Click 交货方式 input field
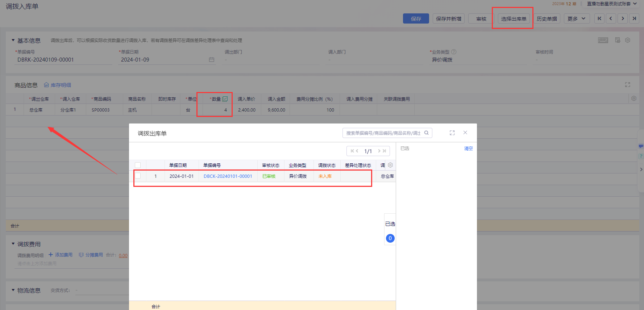 tap(102, 290)
